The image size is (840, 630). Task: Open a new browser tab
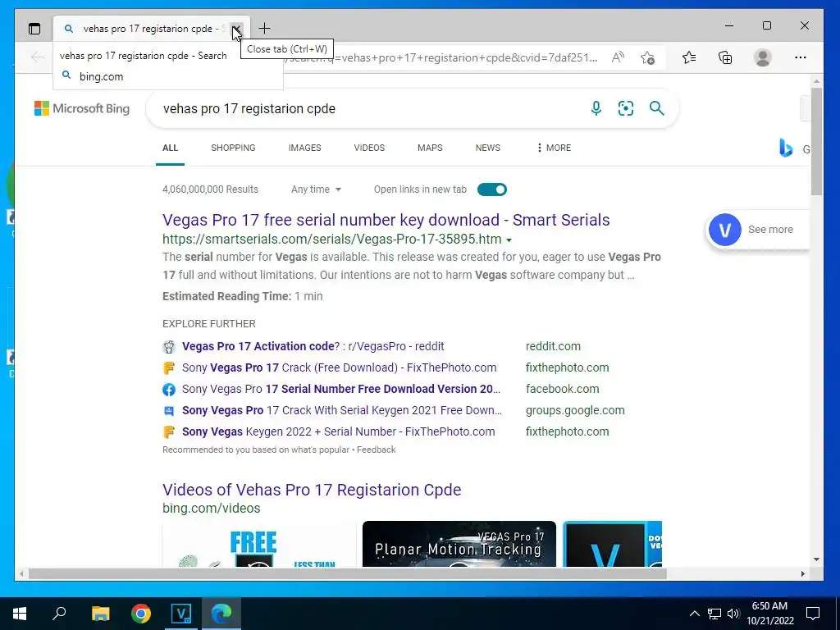[x=264, y=29]
